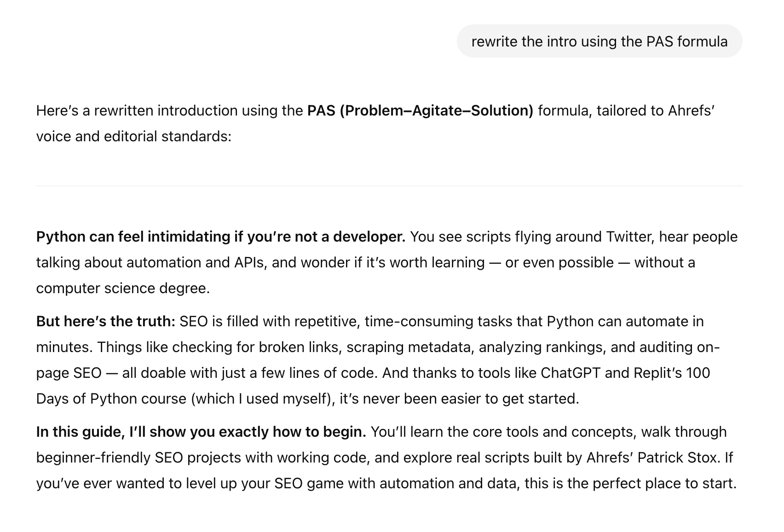
Task: Click the phrase 'computer science degree.'
Action: [123, 289]
